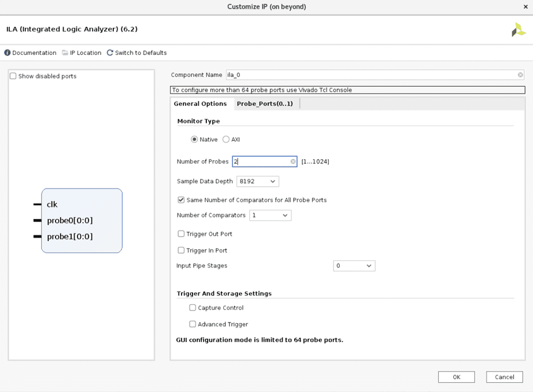Focus the Component Name input field
This screenshot has height=392, width=533.
(x=375, y=75)
